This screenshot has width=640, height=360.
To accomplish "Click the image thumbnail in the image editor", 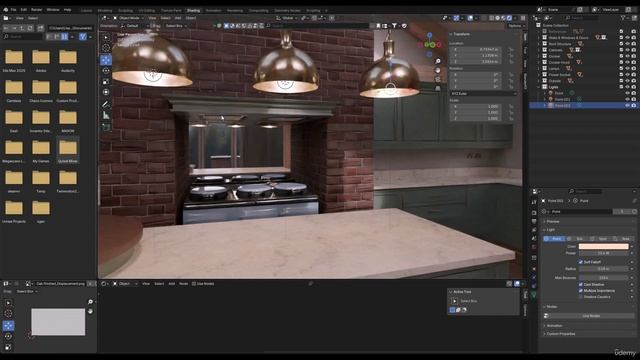I will [x=58, y=322].
